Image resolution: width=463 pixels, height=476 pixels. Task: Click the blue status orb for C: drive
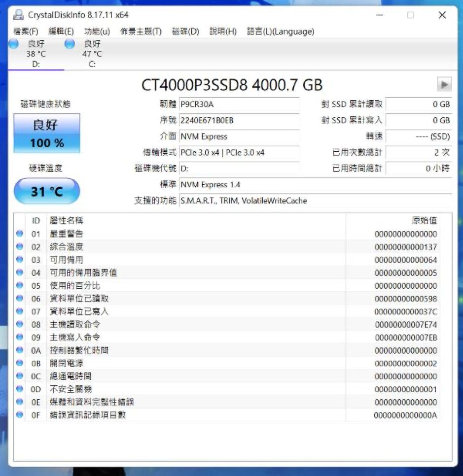pos(70,44)
